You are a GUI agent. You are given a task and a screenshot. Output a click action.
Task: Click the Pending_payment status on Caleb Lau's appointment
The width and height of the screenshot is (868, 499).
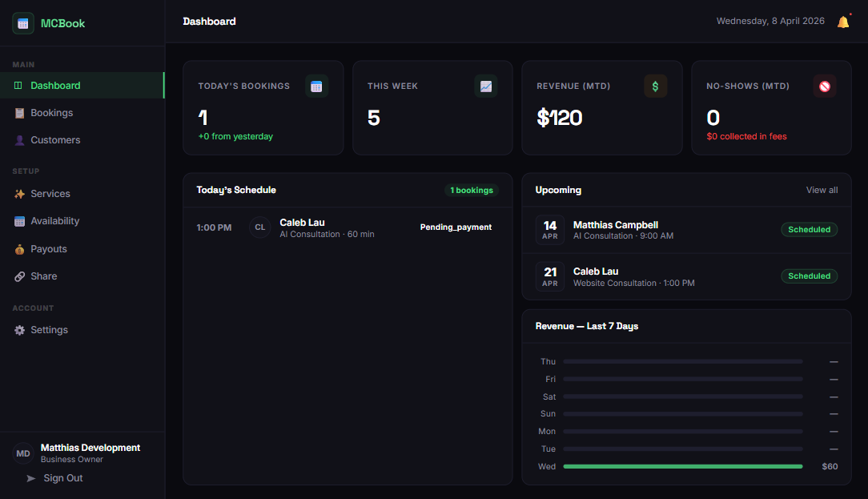pyautogui.click(x=456, y=227)
